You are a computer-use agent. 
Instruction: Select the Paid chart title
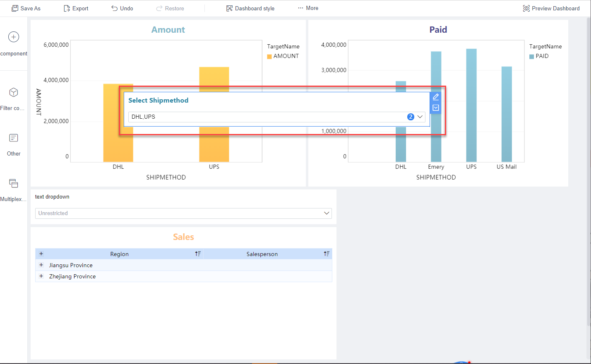(438, 30)
